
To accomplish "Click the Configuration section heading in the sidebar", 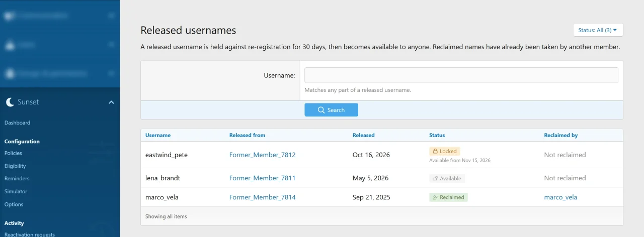I will tap(22, 142).
